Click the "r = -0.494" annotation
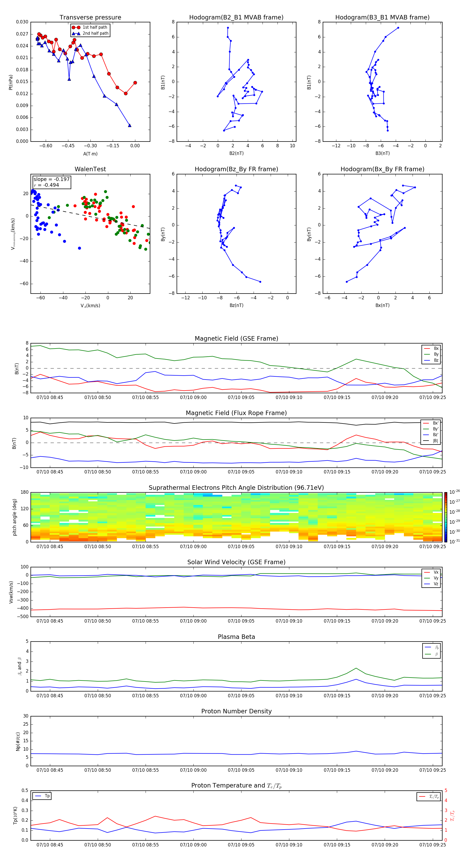Screen dimensions: 473x868 click(x=47, y=185)
